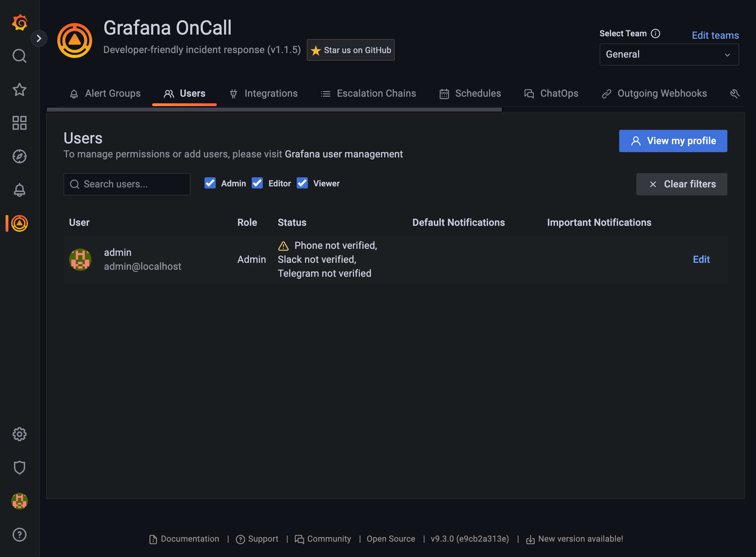The height and width of the screenshot is (557, 756).
Task: Open the Explore compass icon
Action: coord(20,156)
